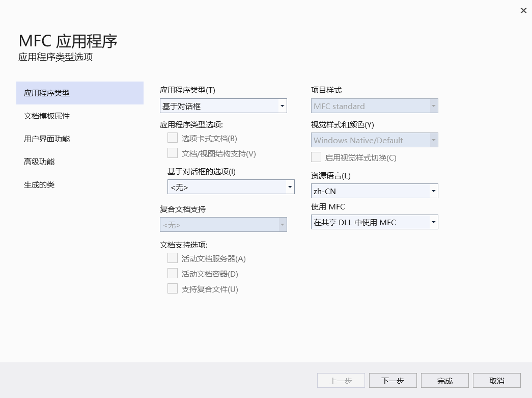Check the 文档/视图结构支持 option
Viewport: 532px width, 398px height.
[x=173, y=152]
